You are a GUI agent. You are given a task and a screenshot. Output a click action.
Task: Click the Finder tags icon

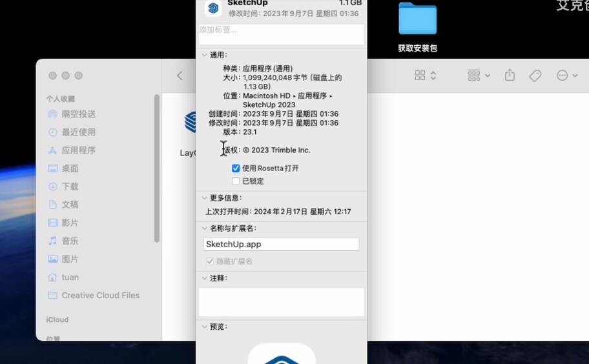535,76
